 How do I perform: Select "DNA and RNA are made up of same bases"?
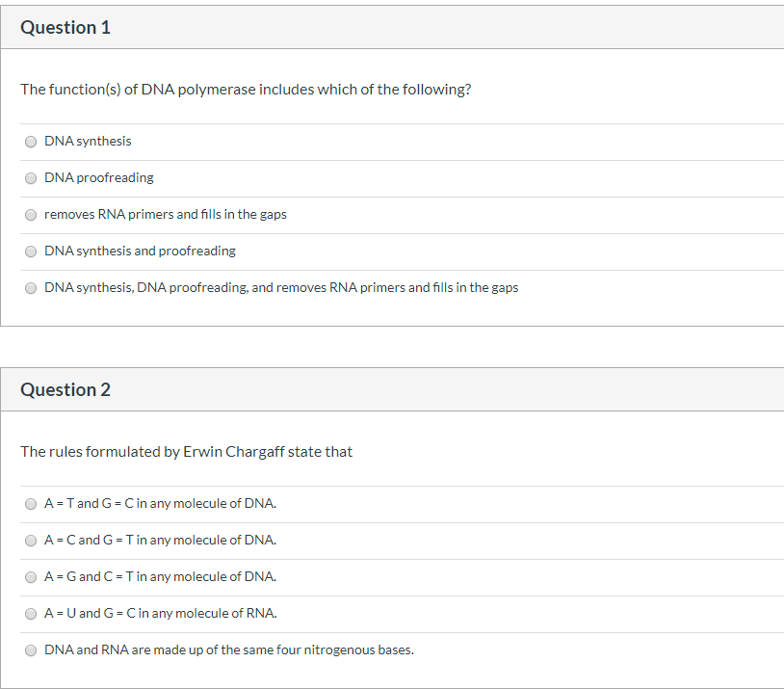[x=31, y=649]
